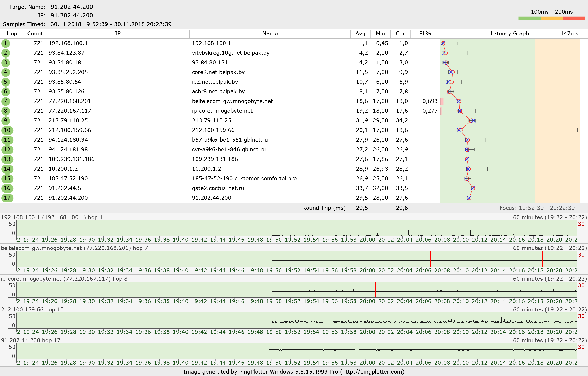
Task: Click the IP column header
Action: (x=118, y=33)
